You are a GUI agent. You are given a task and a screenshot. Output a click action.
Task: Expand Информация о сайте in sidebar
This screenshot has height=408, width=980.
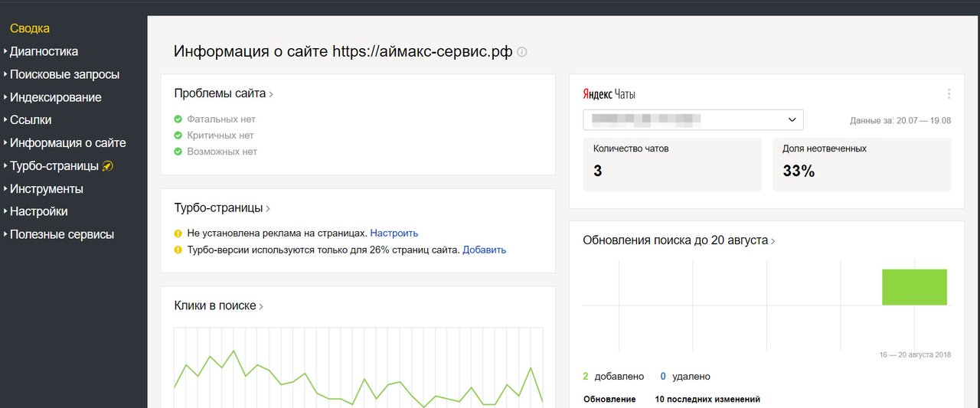point(67,143)
